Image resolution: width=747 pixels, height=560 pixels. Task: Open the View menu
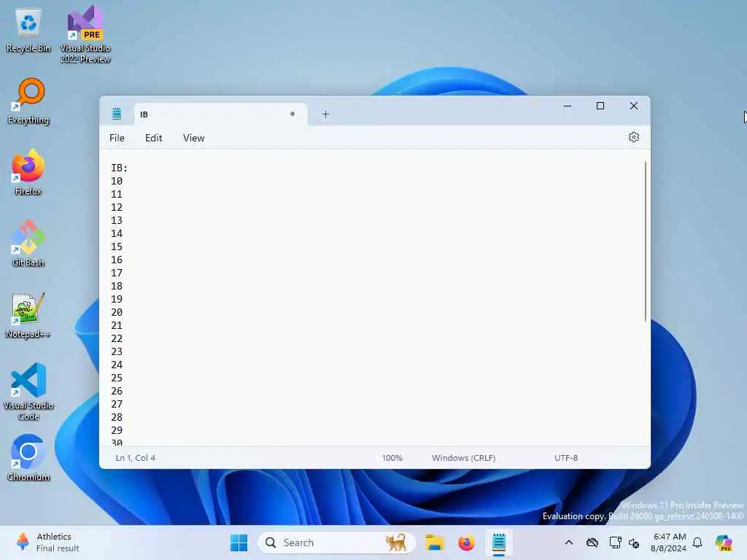tap(193, 138)
